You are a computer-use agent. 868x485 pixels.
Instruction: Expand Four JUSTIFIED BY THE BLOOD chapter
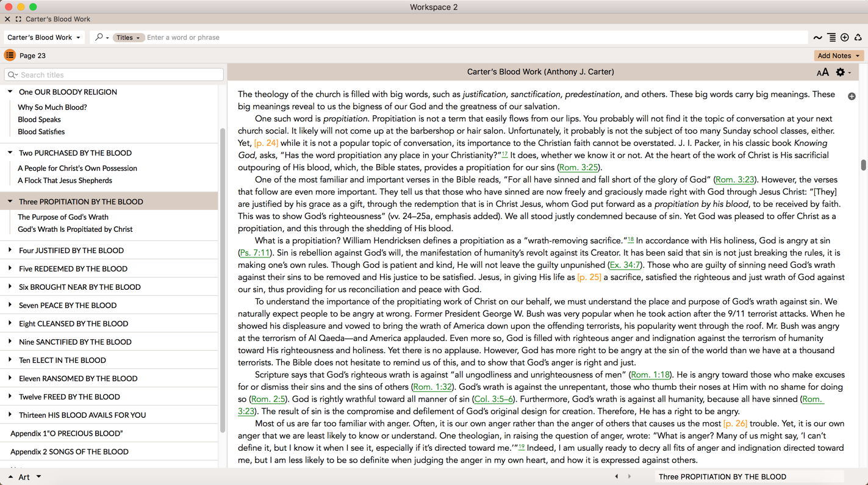point(10,250)
